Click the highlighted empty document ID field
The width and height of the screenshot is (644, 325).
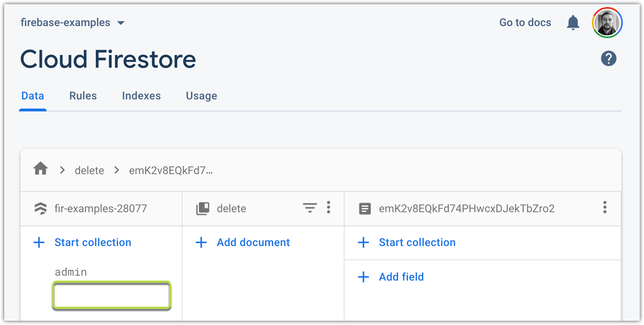(111, 296)
